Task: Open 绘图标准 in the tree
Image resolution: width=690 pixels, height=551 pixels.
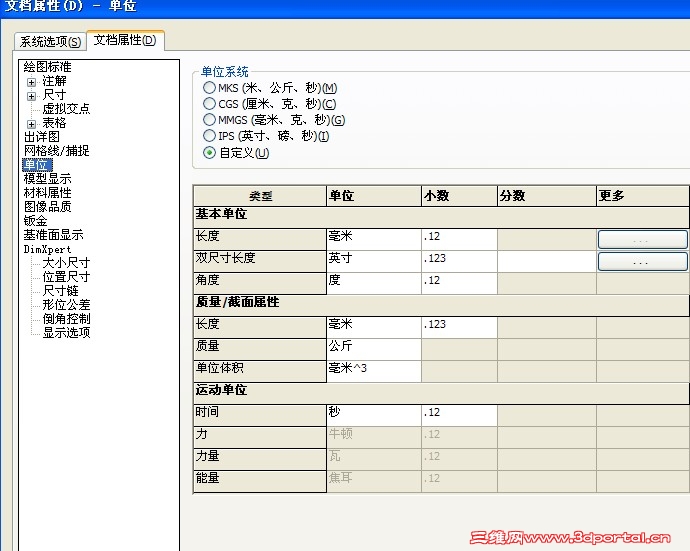Action: tap(48, 67)
